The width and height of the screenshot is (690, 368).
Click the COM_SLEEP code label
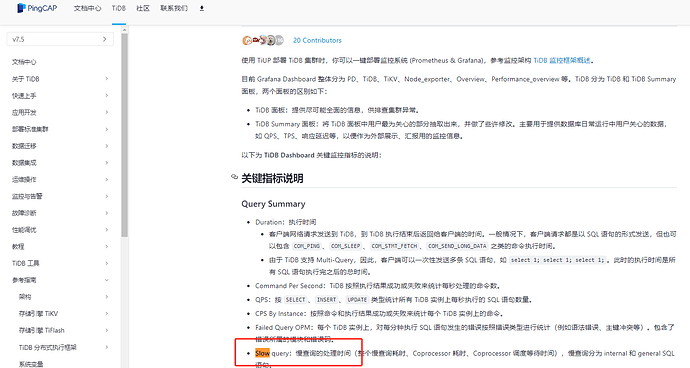[345, 246]
